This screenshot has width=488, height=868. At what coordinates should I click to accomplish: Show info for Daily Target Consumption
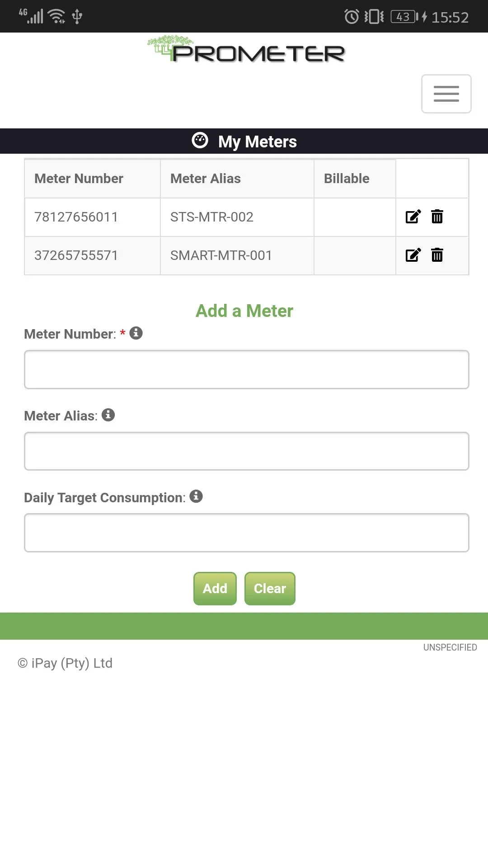(x=196, y=496)
